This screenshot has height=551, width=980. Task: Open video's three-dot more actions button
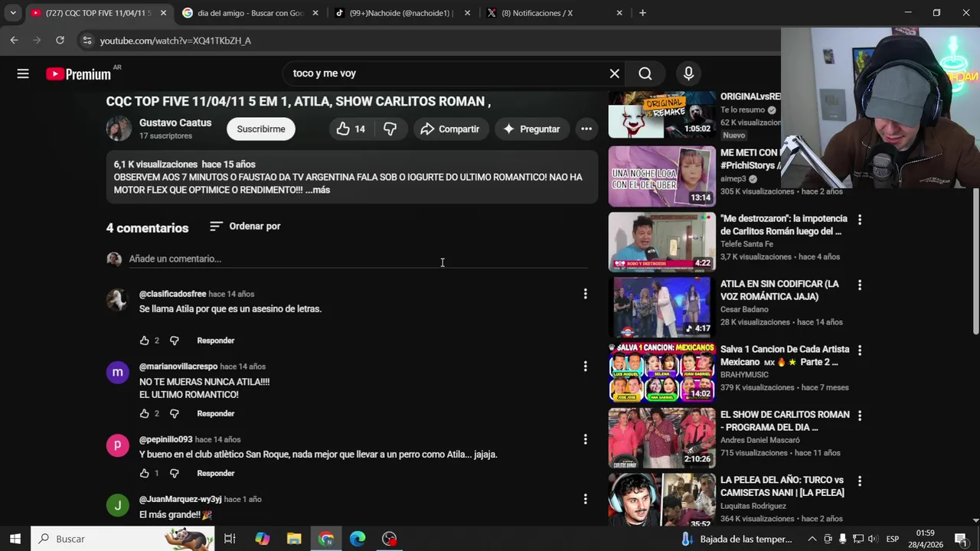[x=586, y=129]
